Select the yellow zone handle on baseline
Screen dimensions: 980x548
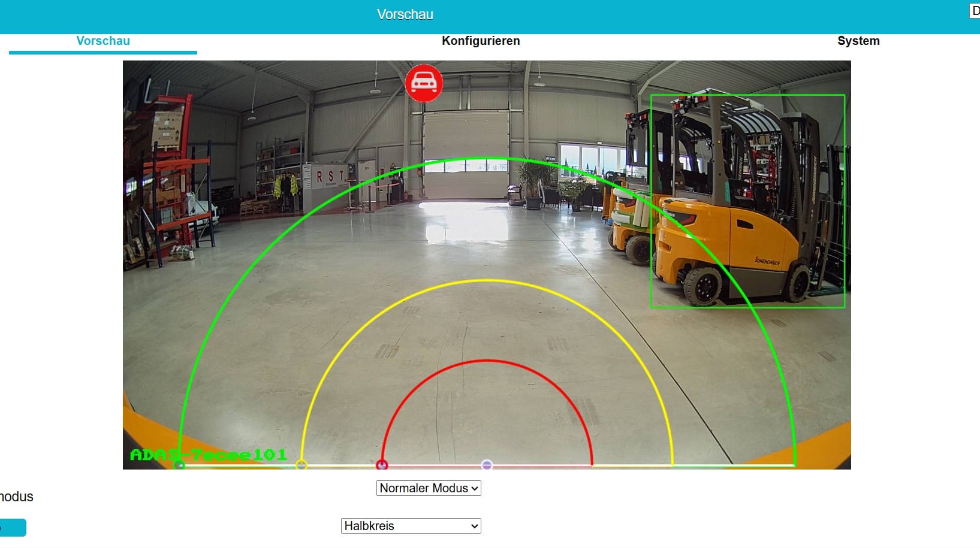tap(301, 465)
